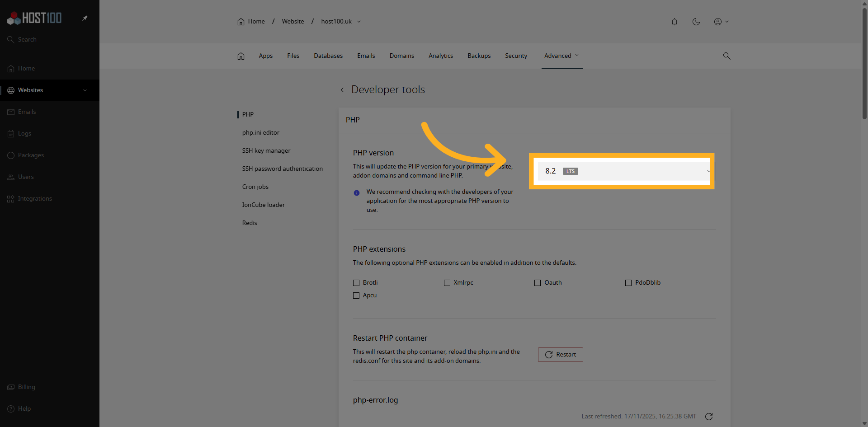Viewport: 868px width, 427px height.
Task: Open SSH password authentication
Action: pyautogui.click(x=283, y=169)
